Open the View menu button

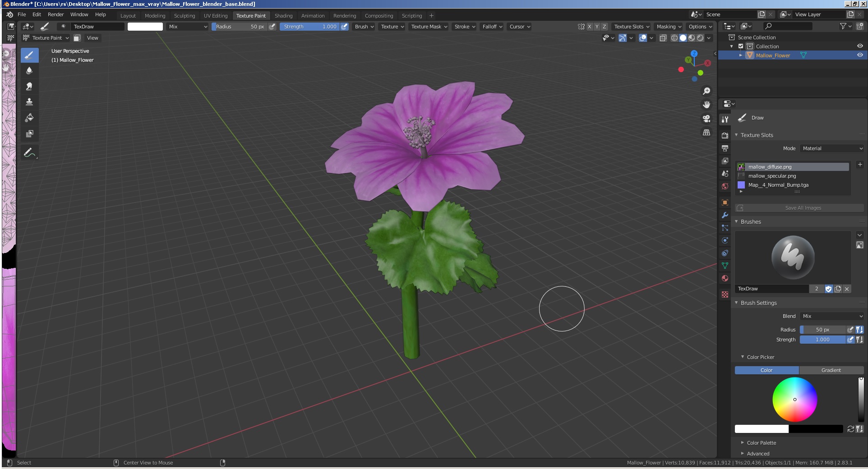(92, 38)
